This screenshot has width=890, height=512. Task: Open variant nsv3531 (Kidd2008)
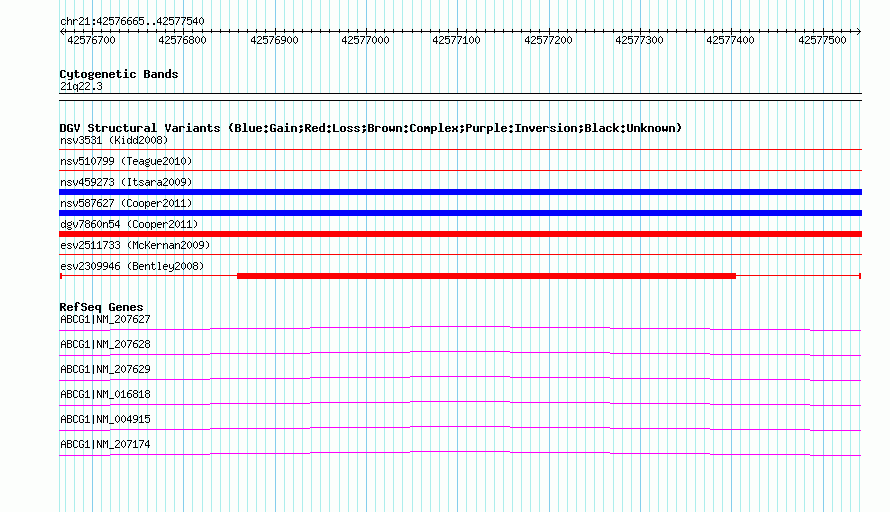coord(114,140)
